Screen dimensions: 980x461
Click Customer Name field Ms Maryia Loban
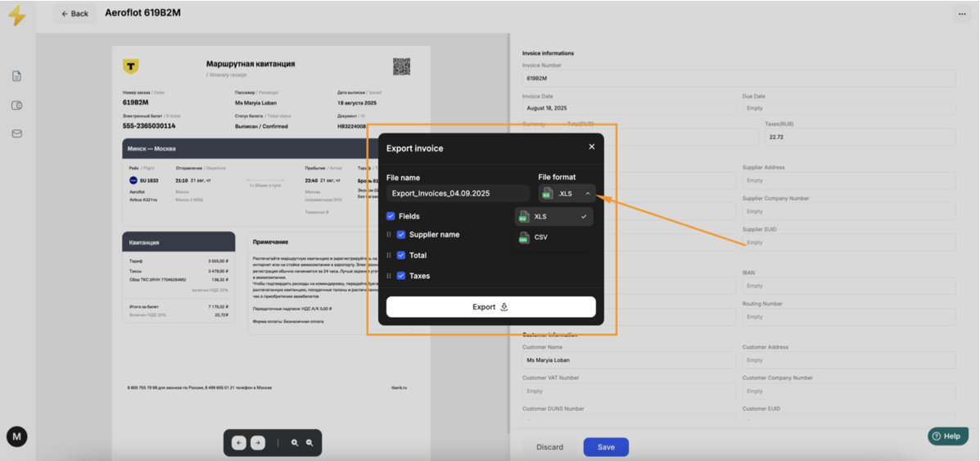pos(628,360)
